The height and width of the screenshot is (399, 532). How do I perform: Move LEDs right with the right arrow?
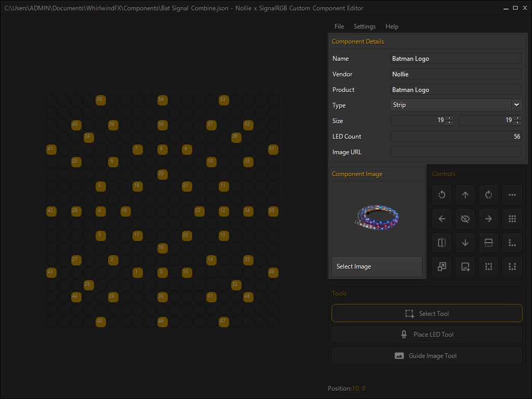(488, 219)
